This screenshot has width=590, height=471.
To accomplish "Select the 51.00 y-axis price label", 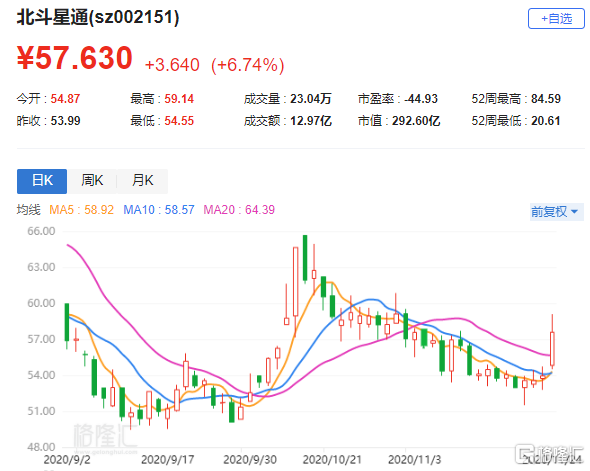I will click(41, 411).
